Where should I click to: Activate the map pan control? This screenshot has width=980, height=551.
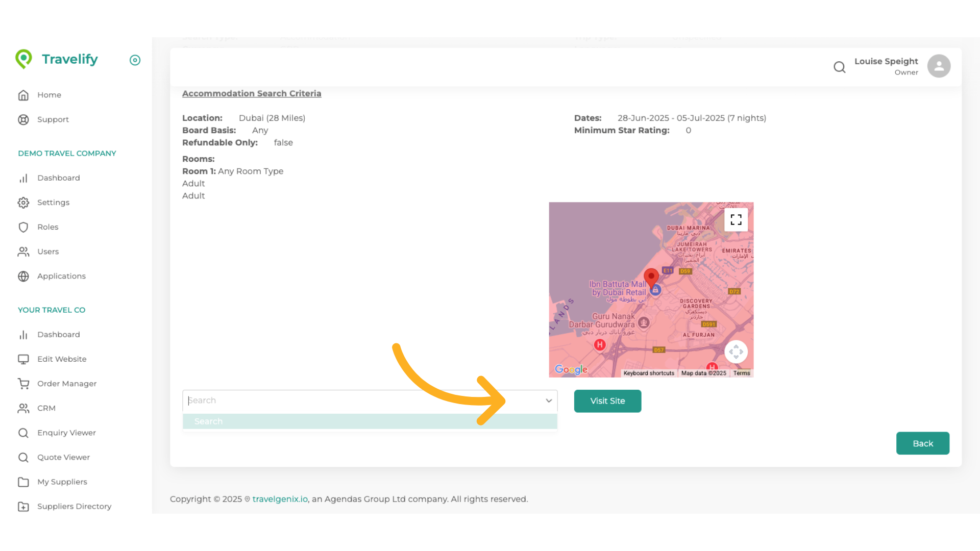coord(736,352)
